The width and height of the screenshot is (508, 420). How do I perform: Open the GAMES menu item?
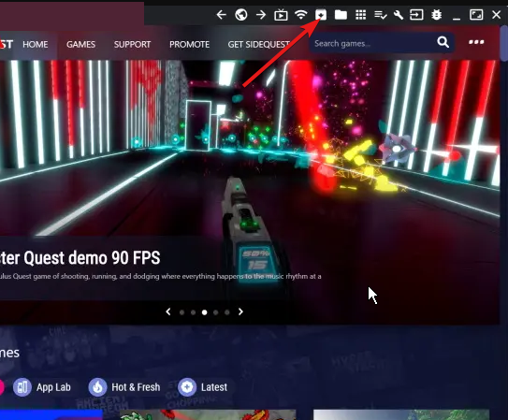click(81, 44)
